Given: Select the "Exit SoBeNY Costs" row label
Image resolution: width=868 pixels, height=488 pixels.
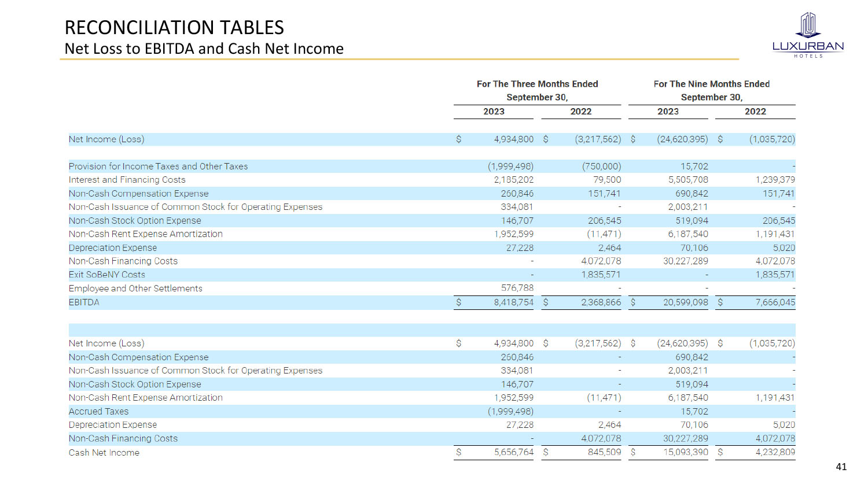Looking at the screenshot, I should [x=107, y=275].
